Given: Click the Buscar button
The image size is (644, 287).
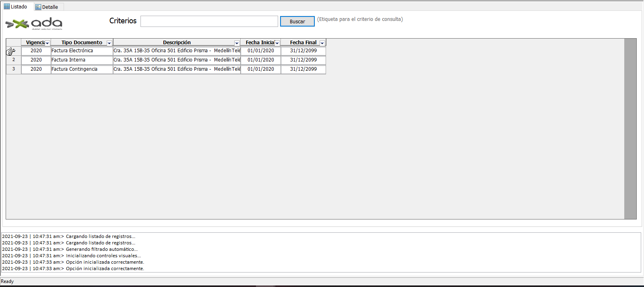Looking at the screenshot, I should pyautogui.click(x=297, y=22).
